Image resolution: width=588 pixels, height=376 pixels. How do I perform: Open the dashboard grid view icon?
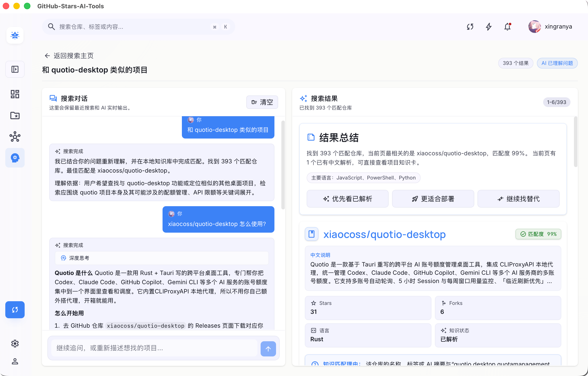[15, 94]
